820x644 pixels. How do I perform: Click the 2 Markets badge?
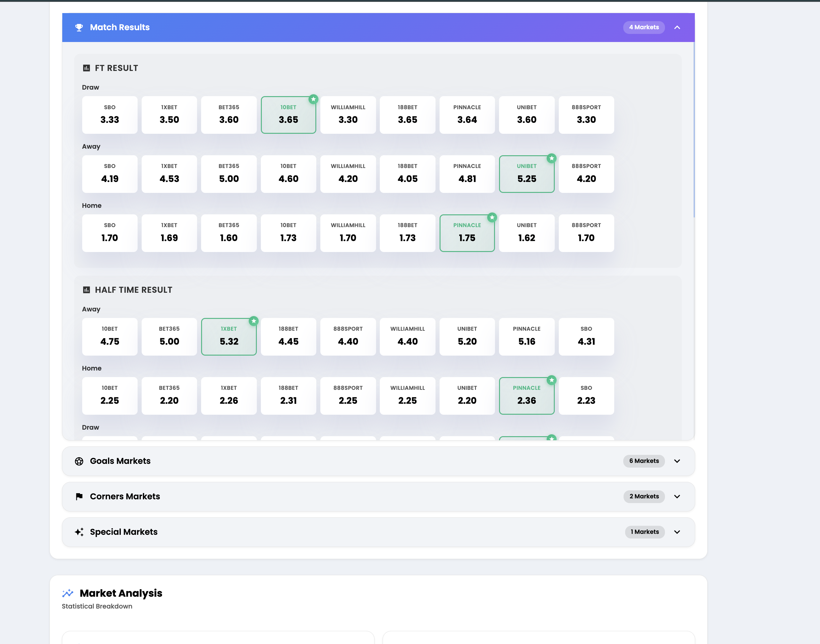644,497
